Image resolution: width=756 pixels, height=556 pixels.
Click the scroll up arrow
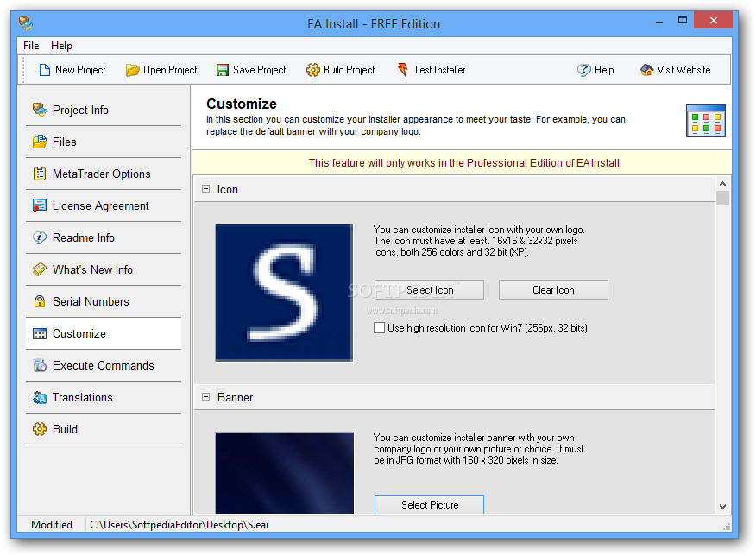(722, 184)
